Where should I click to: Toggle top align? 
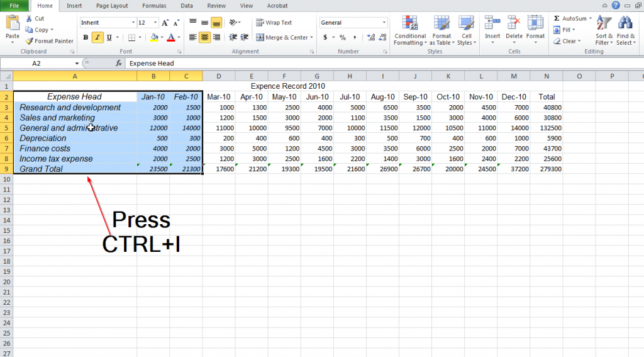(192, 23)
